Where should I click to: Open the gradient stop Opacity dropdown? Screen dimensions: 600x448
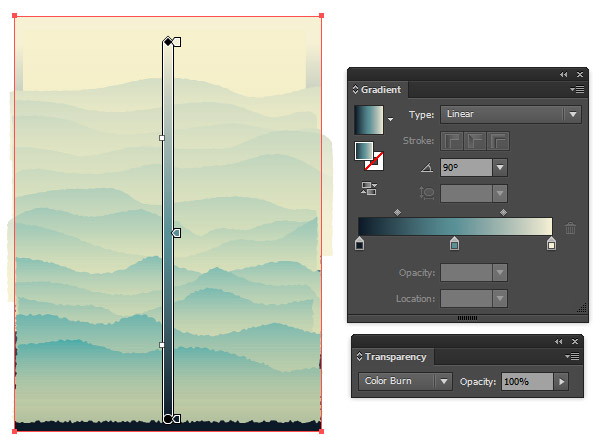[x=500, y=273]
